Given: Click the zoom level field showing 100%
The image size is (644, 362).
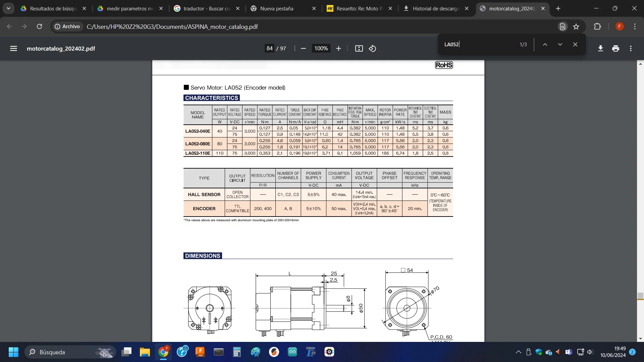Looking at the screenshot, I should tap(321, 49).
